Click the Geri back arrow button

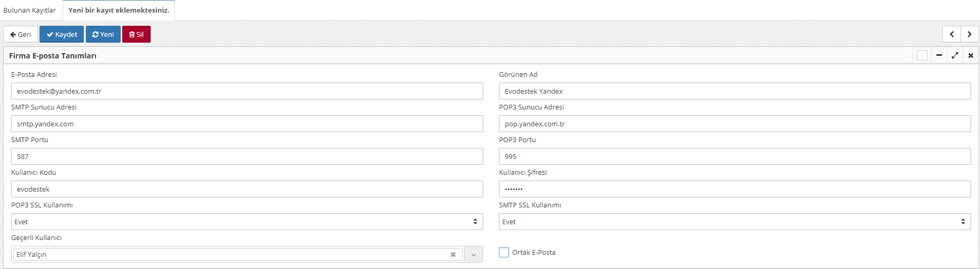(21, 34)
